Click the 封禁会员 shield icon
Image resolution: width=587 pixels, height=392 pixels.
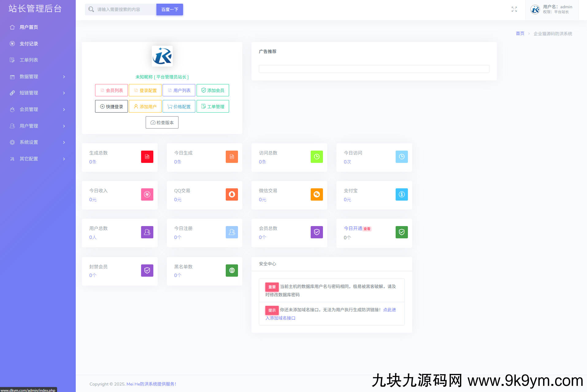147,271
